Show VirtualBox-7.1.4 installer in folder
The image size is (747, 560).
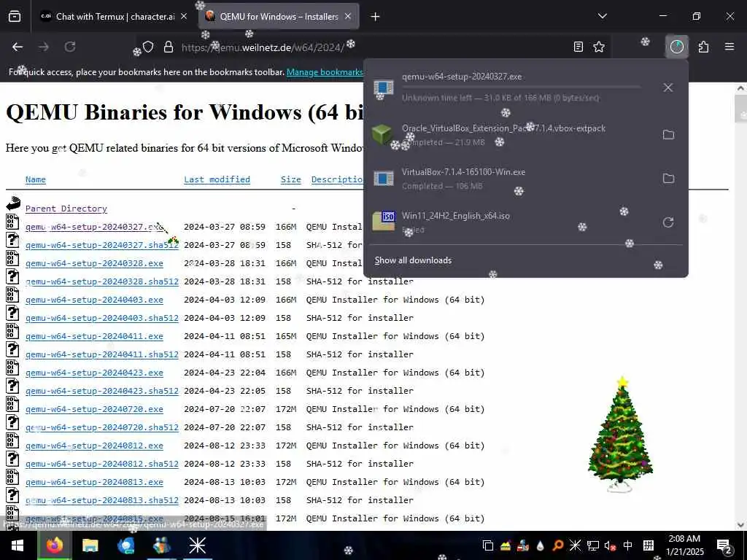click(x=668, y=179)
